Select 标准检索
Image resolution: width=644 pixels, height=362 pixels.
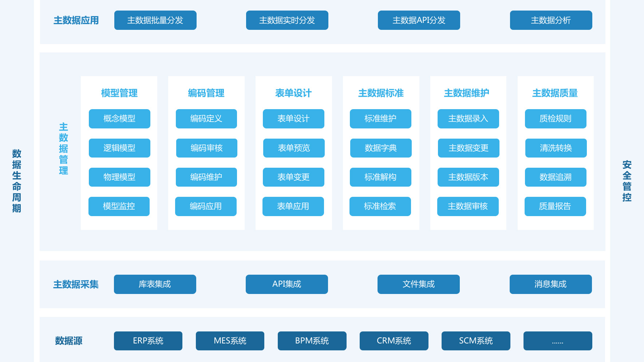pos(380,206)
